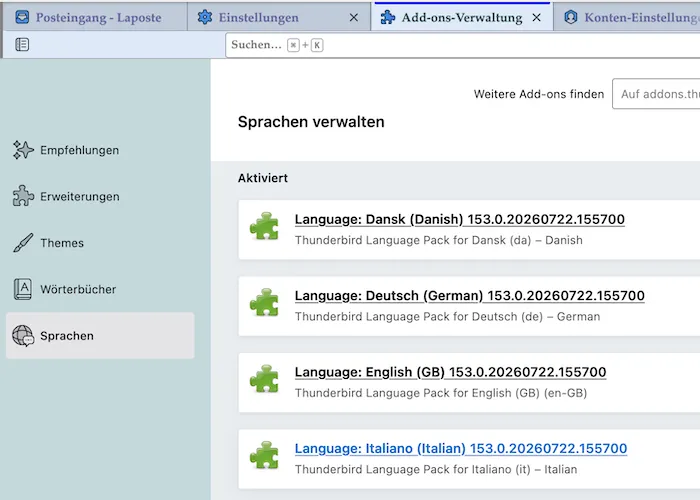Viewport: 700px width, 500px height.
Task: Click the Sprachen verwalten heading
Action: tap(311, 122)
